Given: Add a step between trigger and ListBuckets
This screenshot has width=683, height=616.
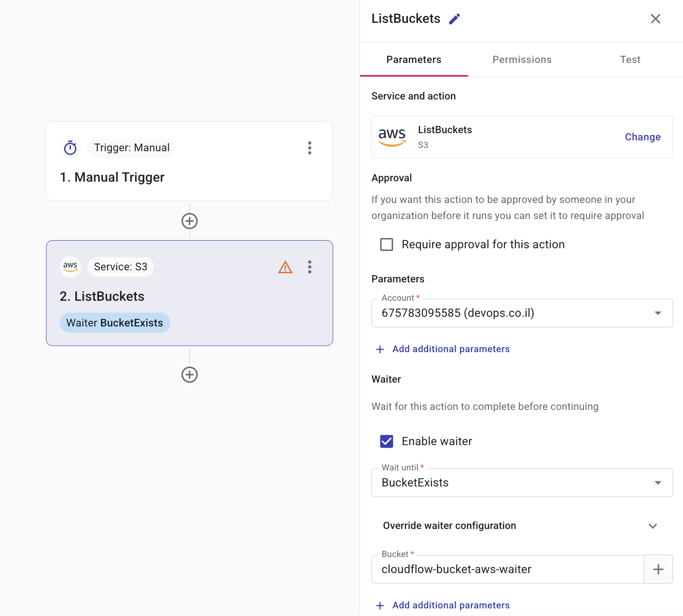Looking at the screenshot, I should pos(190,221).
